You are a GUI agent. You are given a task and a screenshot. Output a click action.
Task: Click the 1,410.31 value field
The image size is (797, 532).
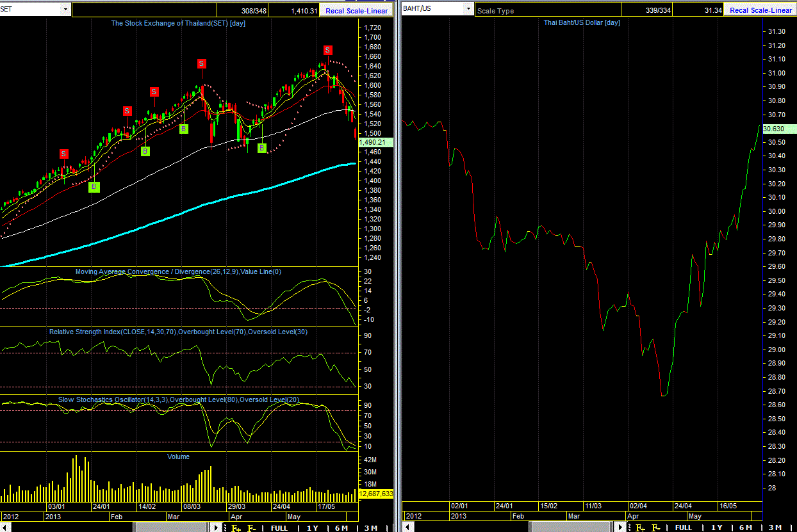coord(295,10)
